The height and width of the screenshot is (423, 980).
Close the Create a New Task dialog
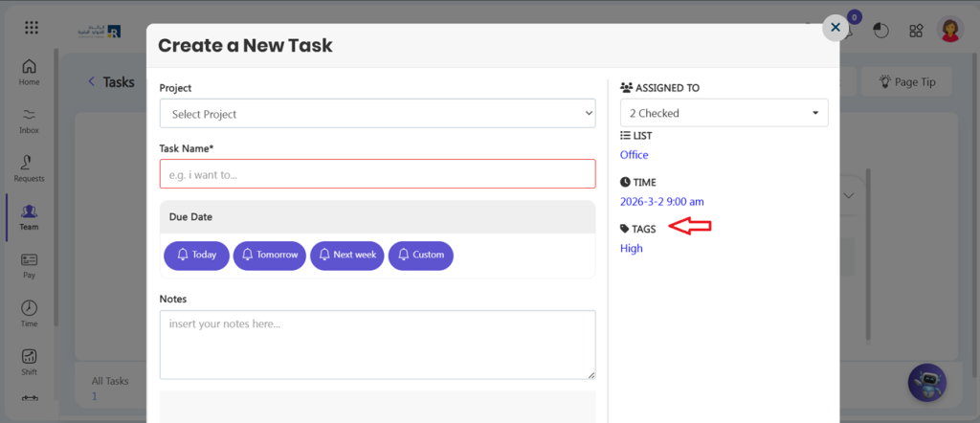835,28
